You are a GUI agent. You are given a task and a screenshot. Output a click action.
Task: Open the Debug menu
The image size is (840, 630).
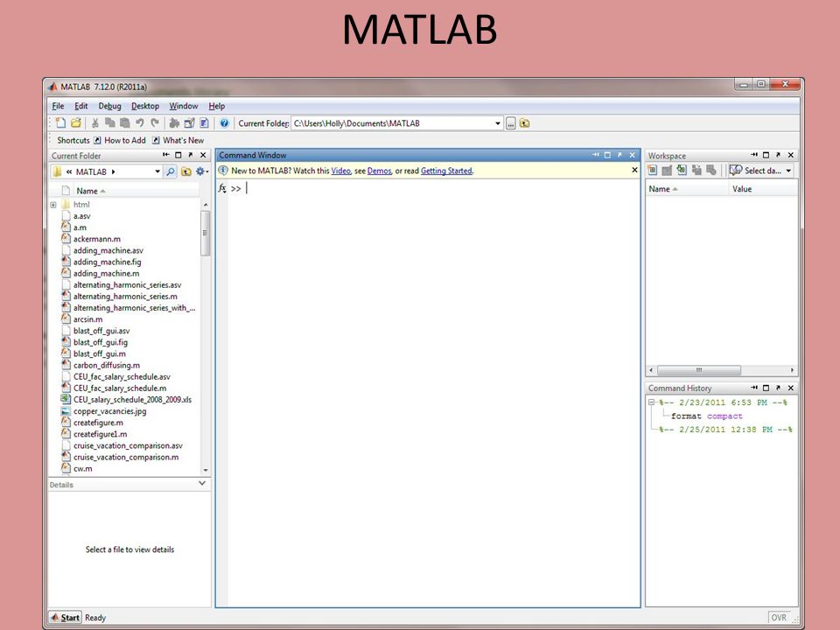click(x=110, y=106)
